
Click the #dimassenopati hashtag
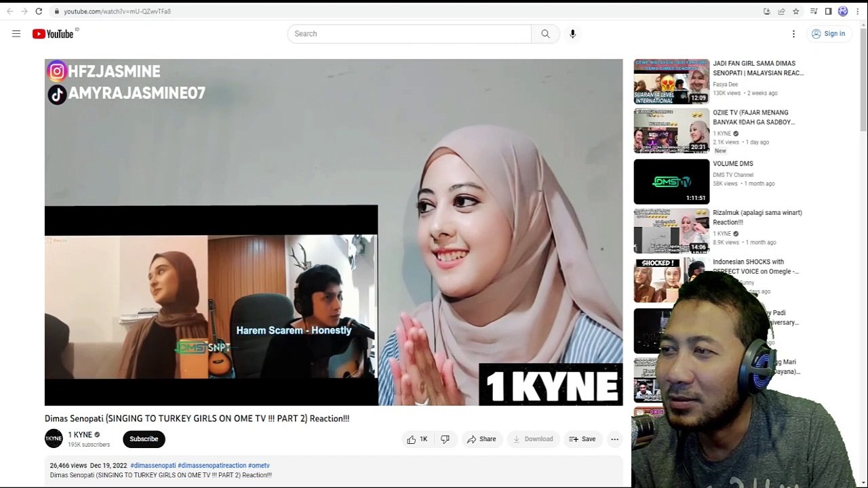pos(153,466)
